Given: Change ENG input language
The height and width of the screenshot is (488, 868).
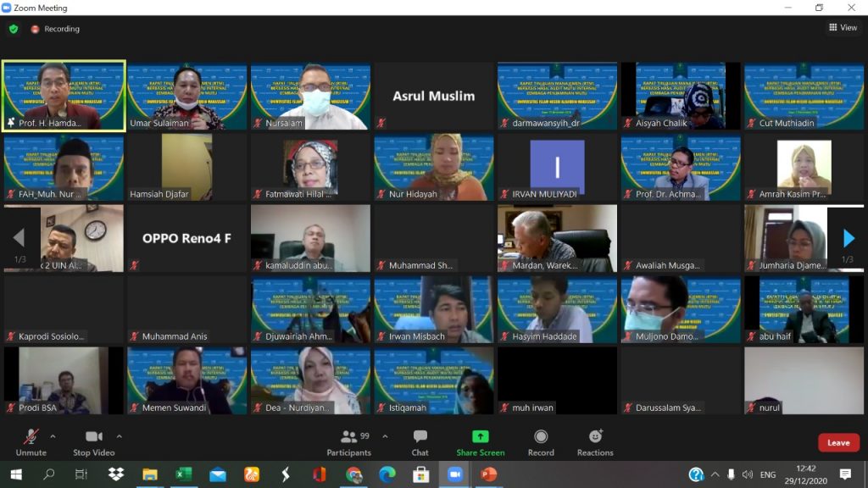Looking at the screenshot, I should pyautogui.click(x=768, y=474).
